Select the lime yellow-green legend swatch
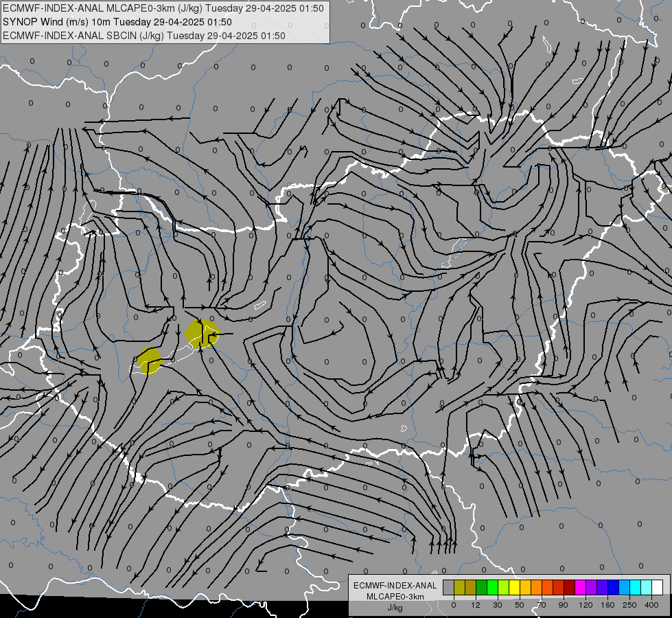 pos(504,587)
